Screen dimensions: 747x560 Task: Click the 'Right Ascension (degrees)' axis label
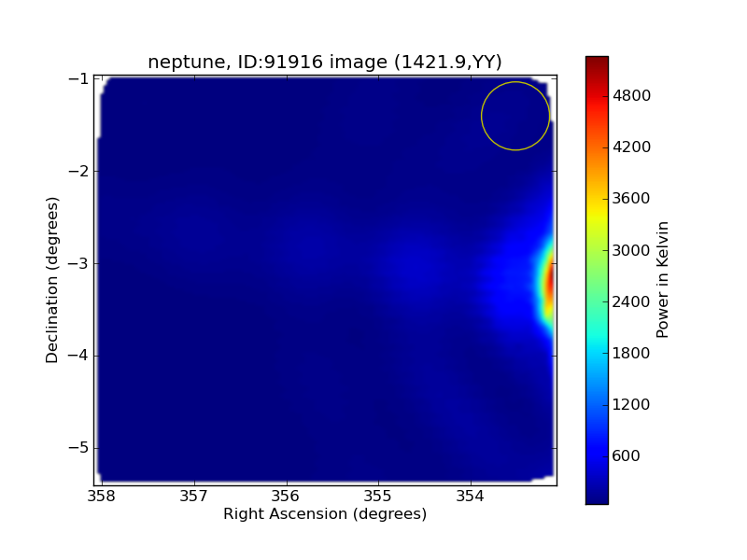coord(325,514)
